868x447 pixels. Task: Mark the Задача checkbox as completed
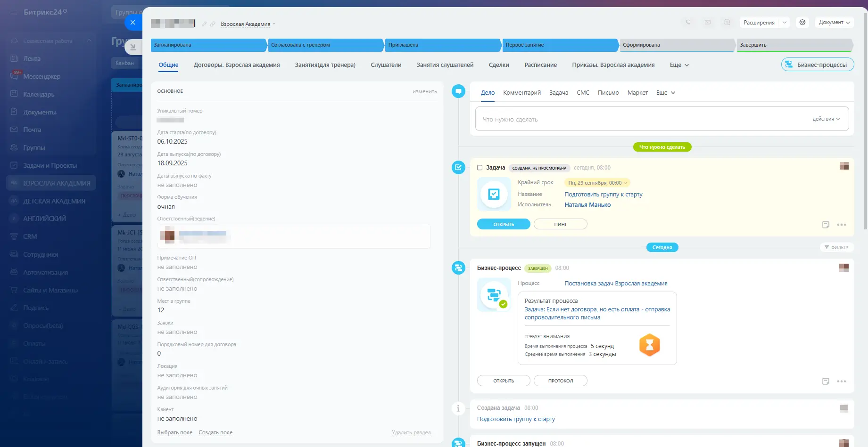click(479, 168)
